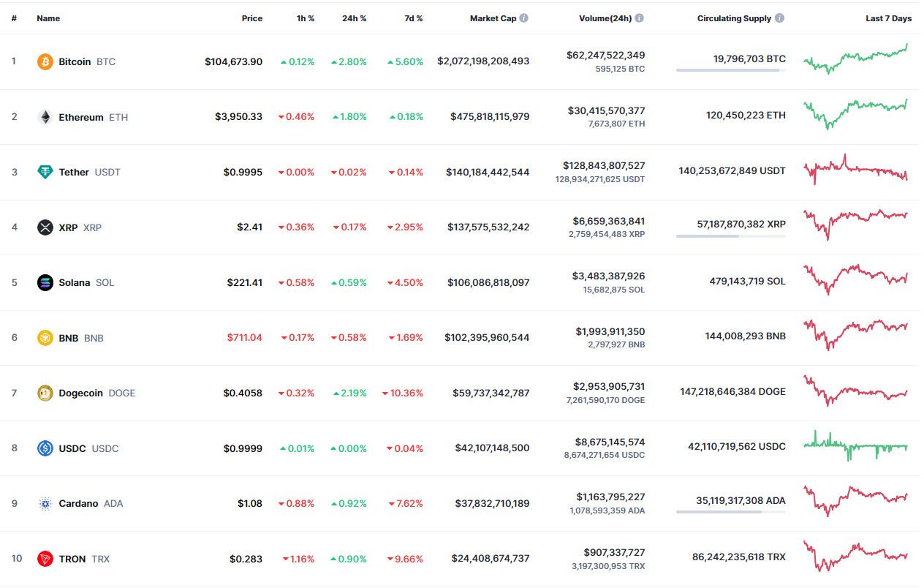This screenshot has height=588, width=924.
Task: Click the TRON logo icon
Action: point(45,559)
